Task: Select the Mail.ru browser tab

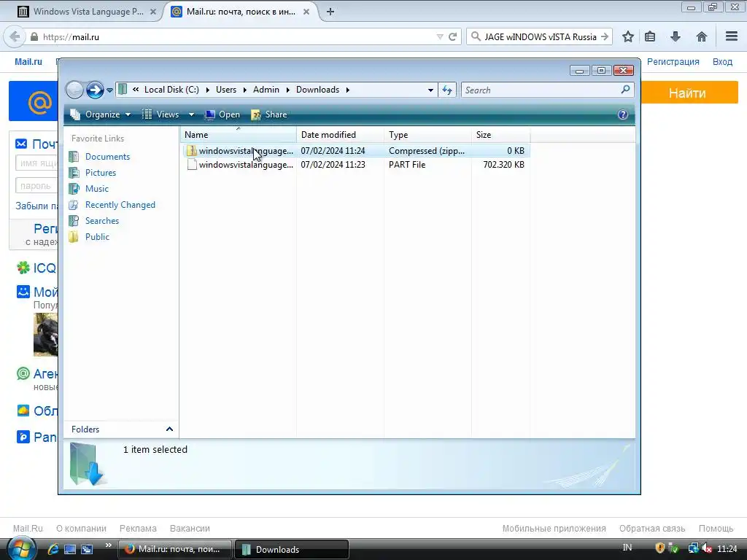Action: pos(241,12)
